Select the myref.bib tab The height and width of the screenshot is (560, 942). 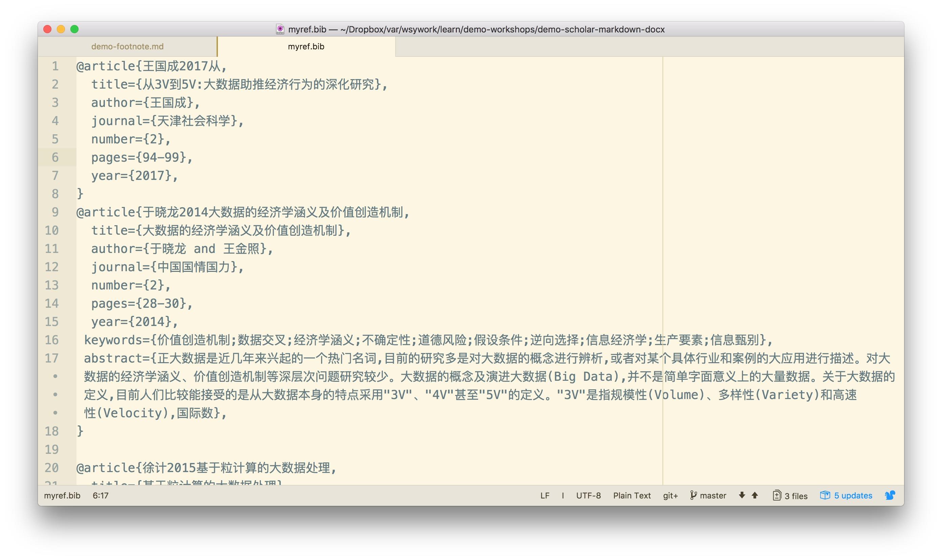tap(306, 46)
